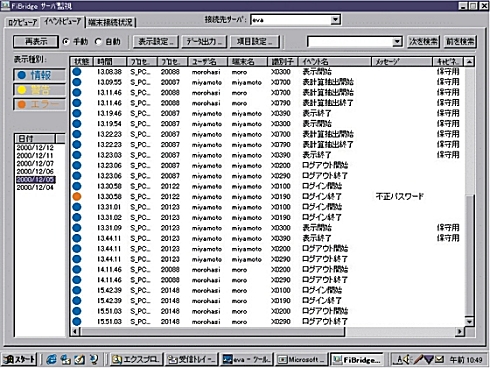This screenshot has width=490, height=368.
Task: Click the 日付 column header
Action: 35,139
